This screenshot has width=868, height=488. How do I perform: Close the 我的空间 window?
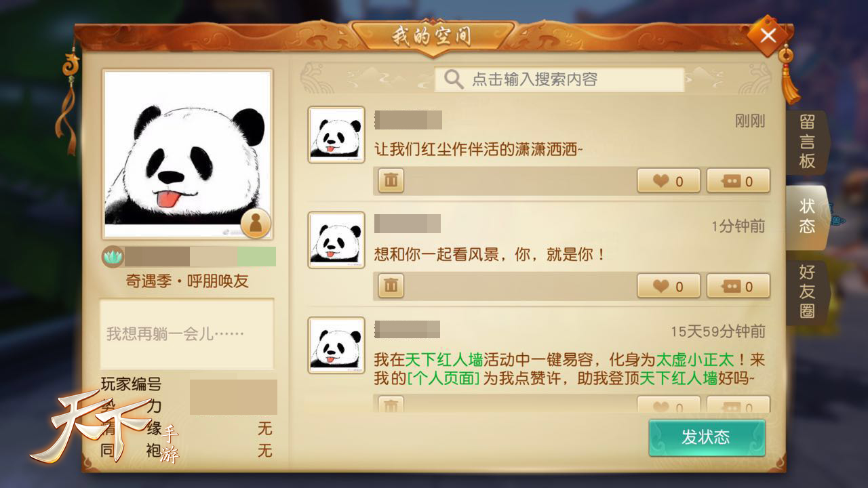768,35
